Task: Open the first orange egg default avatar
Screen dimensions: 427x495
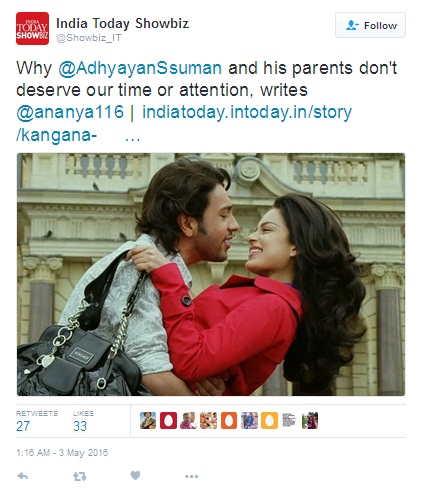Action: click(229, 420)
